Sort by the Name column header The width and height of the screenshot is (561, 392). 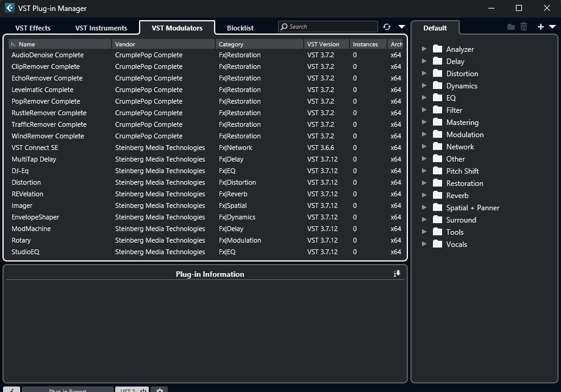pos(60,44)
